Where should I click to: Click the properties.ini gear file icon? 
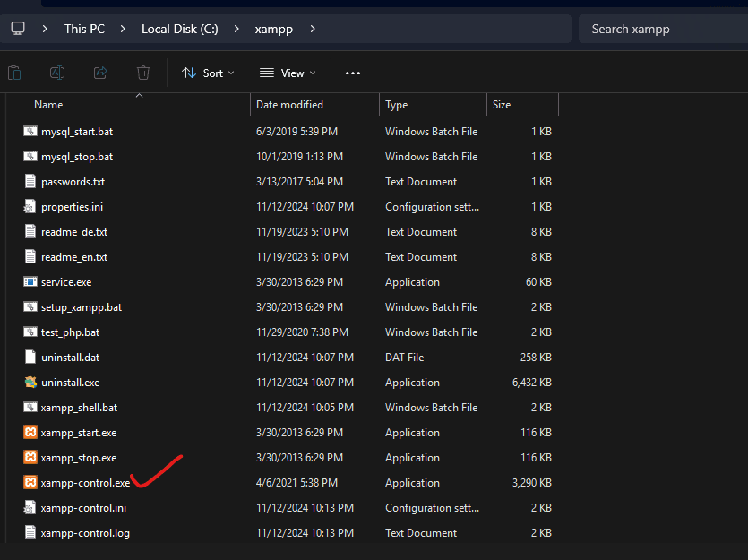(30, 207)
